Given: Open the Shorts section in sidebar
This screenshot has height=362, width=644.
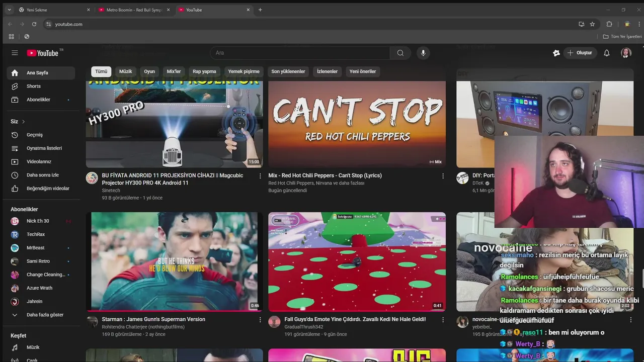Looking at the screenshot, I should [41, 86].
